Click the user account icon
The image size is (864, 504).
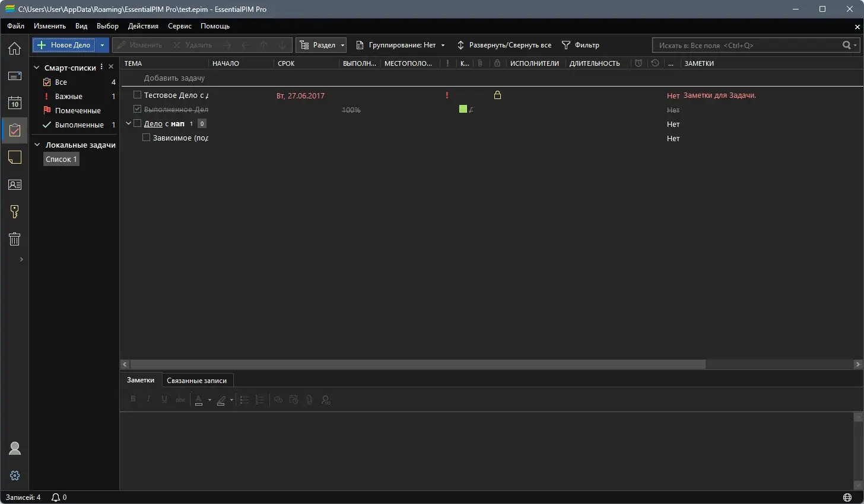pyautogui.click(x=14, y=448)
